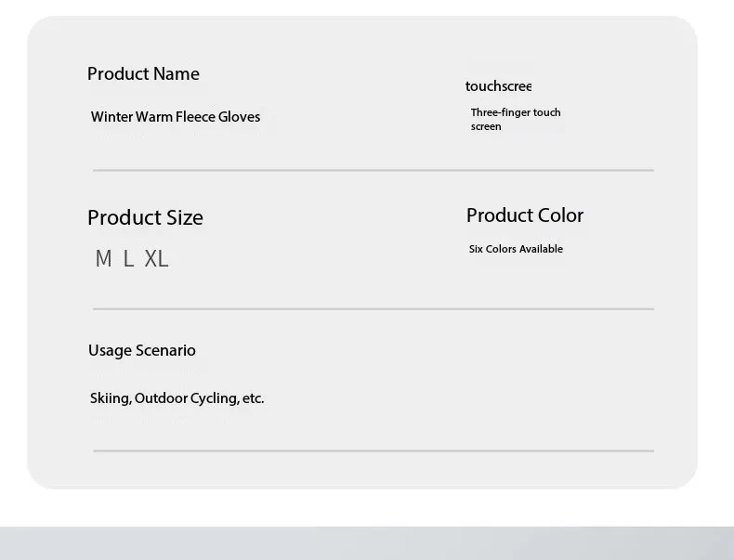This screenshot has width=734, height=560.
Task: Click the gray banner below the card
Action: [x=367, y=543]
